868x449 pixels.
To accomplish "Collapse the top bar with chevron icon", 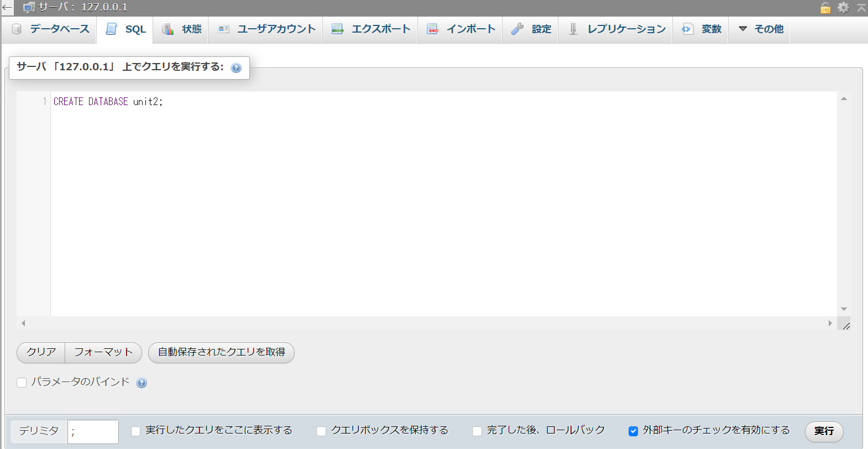I will (x=861, y=7).
